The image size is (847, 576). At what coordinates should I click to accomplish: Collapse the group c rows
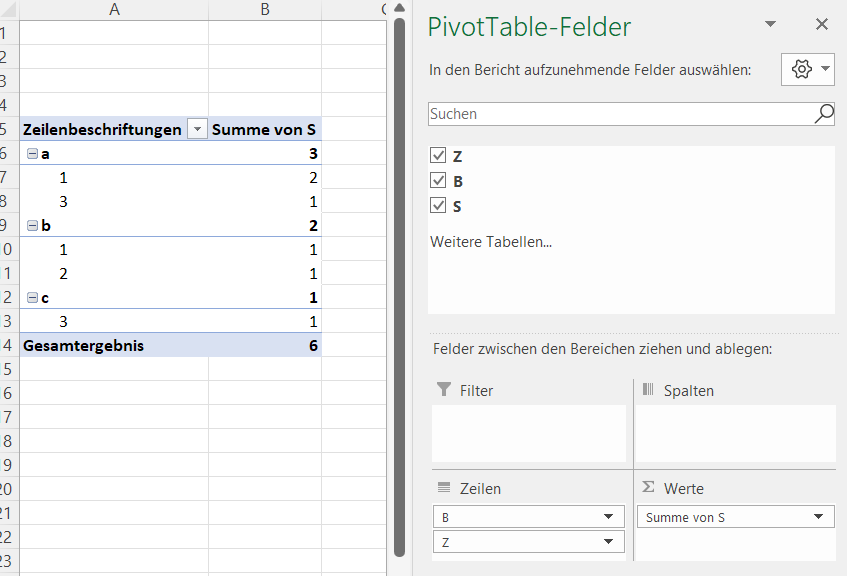pos(32,298)
